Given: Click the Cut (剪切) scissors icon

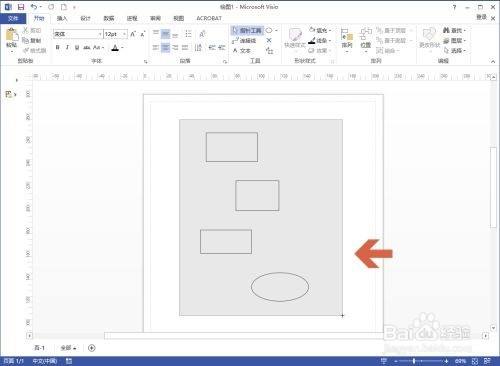Looking at the screenshot, I should pyautogui.click(x=25, y=30).
